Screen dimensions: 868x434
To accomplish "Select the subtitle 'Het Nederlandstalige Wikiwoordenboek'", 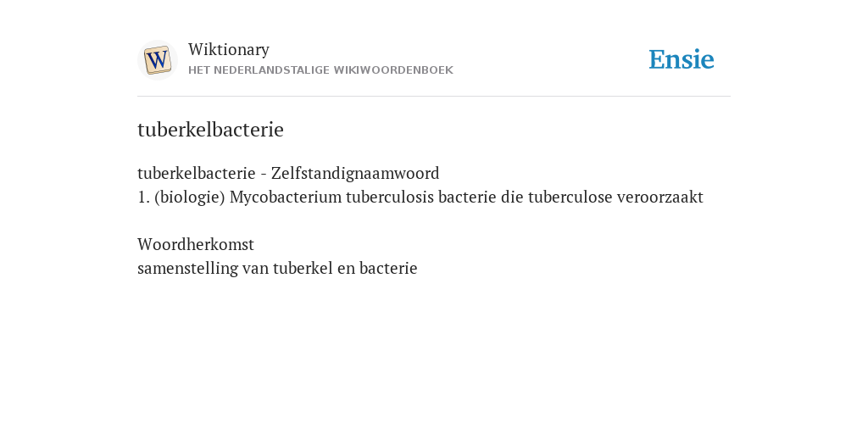I will 320,70.
